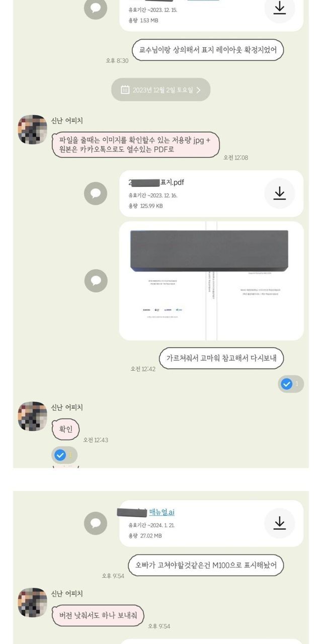Open the 매뉴얼.ai file link
This screenshot has width=322, height=644.
tap(162, 512)
